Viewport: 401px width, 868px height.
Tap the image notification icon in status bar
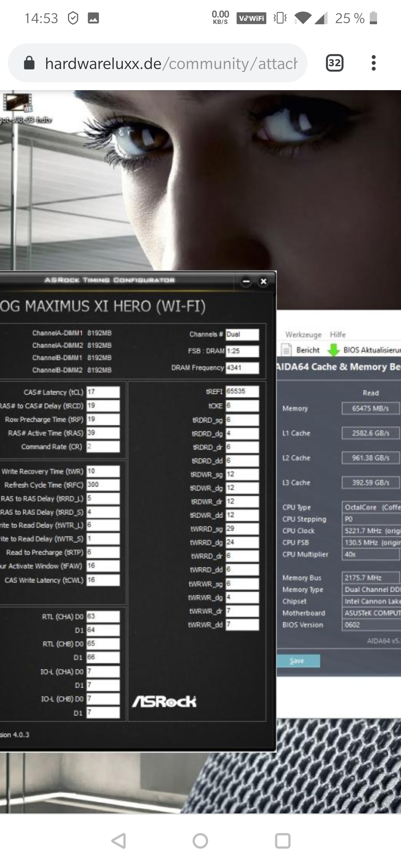[x=93, y=18]
